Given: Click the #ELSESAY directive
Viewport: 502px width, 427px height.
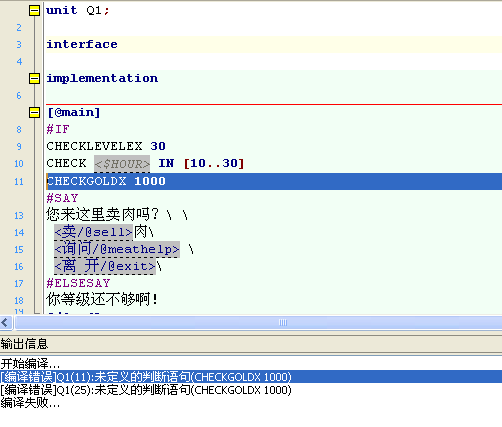Looking at the screenshot, I should point(78,283).
